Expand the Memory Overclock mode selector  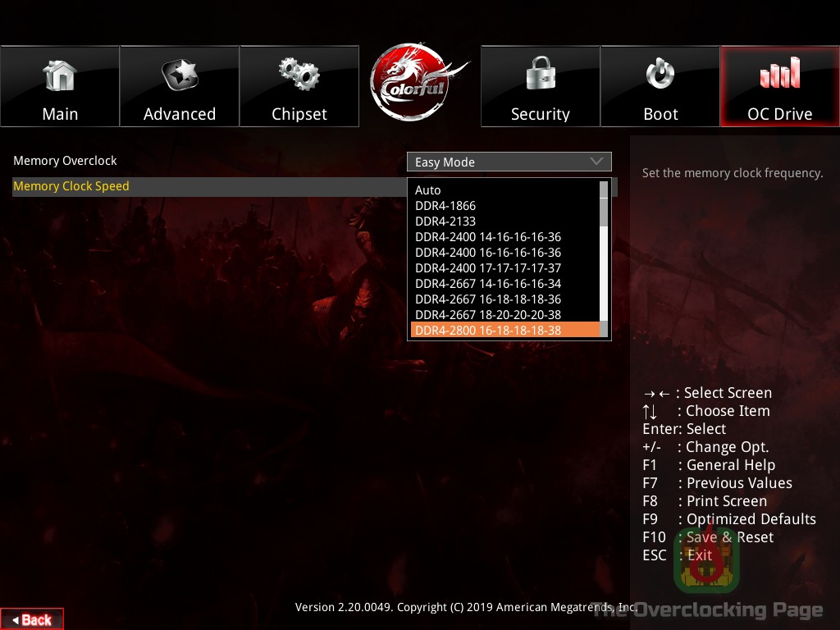[509, 162]
